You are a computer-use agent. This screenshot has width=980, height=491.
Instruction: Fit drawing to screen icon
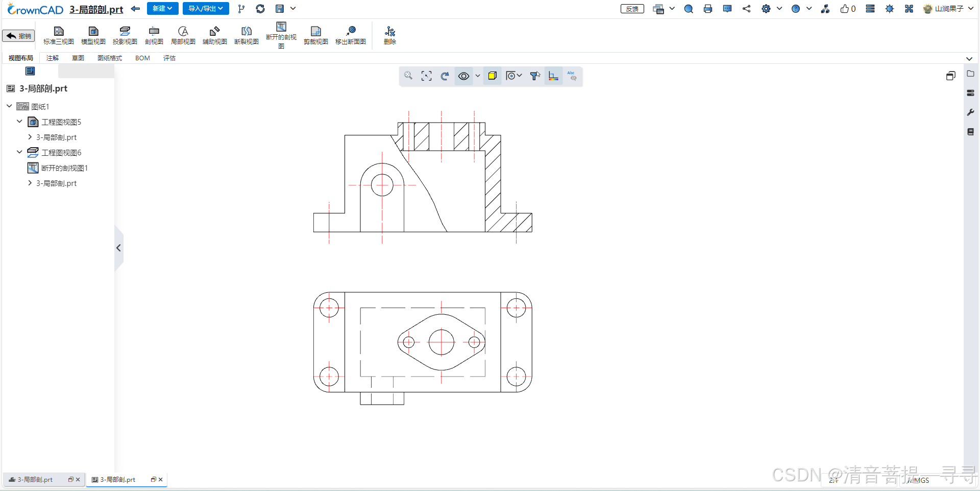click(427, 76)
